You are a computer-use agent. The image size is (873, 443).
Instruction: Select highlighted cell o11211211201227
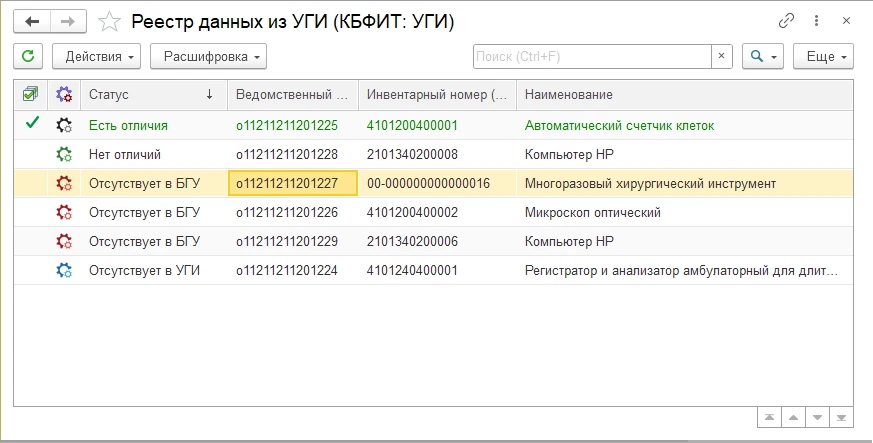click(293, 183)
